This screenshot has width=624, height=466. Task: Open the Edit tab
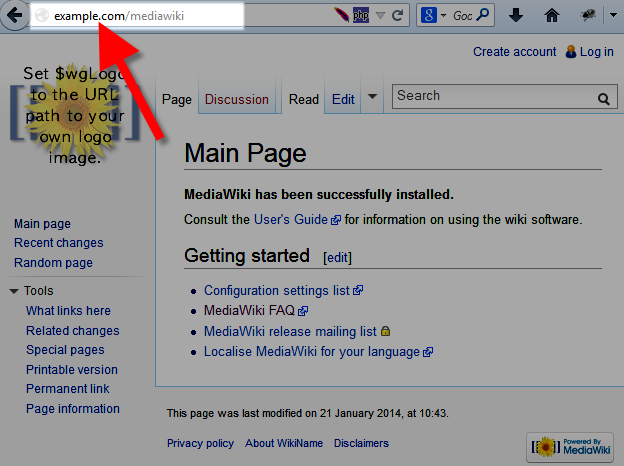[x=343, y=99]
